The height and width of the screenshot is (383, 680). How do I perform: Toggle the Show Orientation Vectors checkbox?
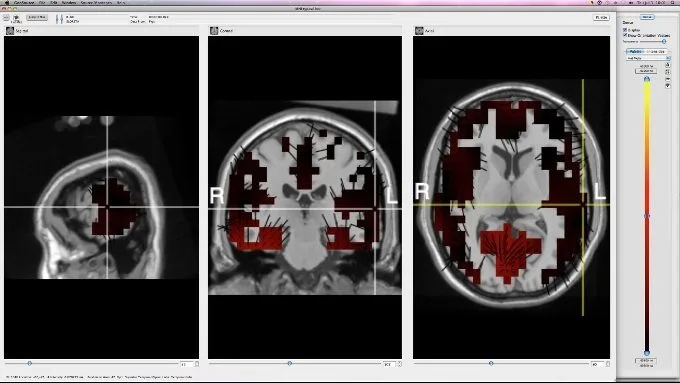(625, 35)
